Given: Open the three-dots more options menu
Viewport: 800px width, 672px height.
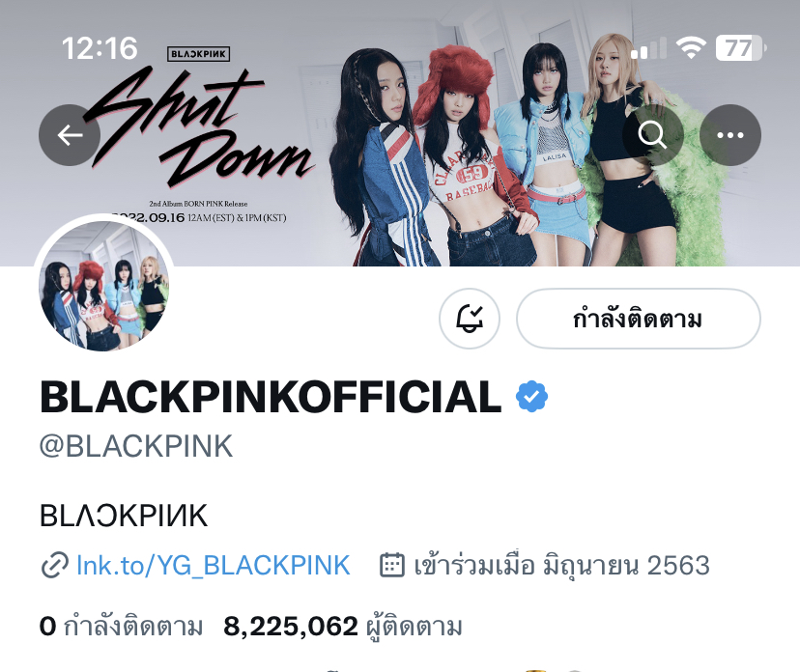Looking at the screenshot, I should pyautogui.click(x=730, y=135).
